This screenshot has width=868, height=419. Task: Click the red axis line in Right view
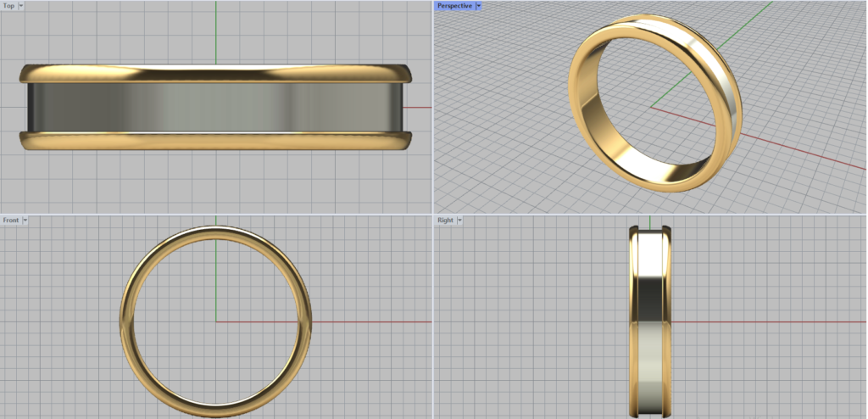pos(763,321)
